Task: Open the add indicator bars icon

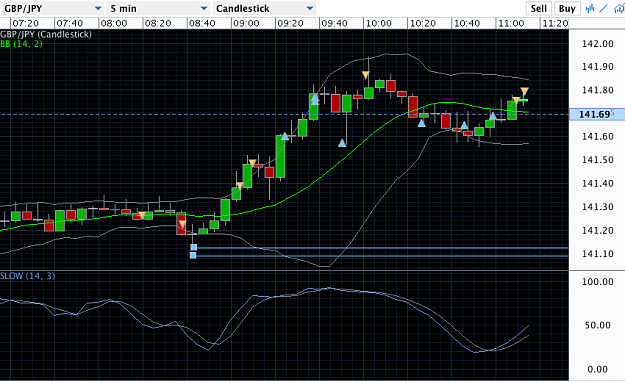Action: pos(590,8)
